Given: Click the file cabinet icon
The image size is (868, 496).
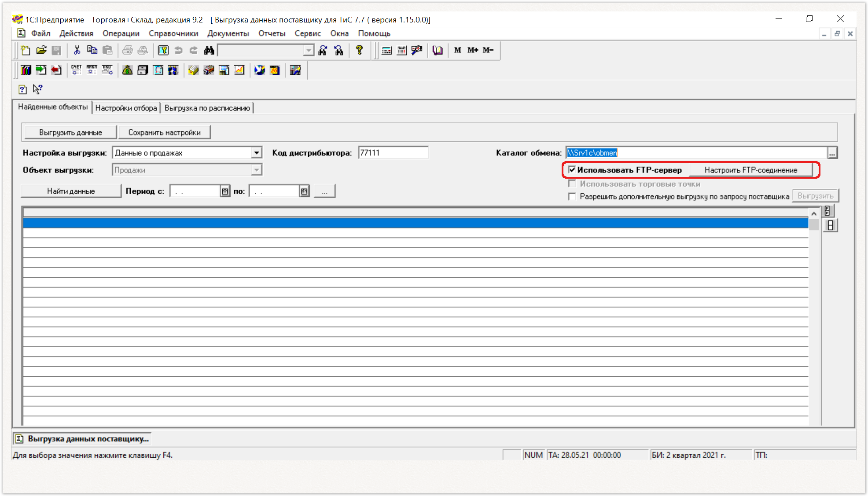Looking at the screenshot, I should tap(143, 70).
